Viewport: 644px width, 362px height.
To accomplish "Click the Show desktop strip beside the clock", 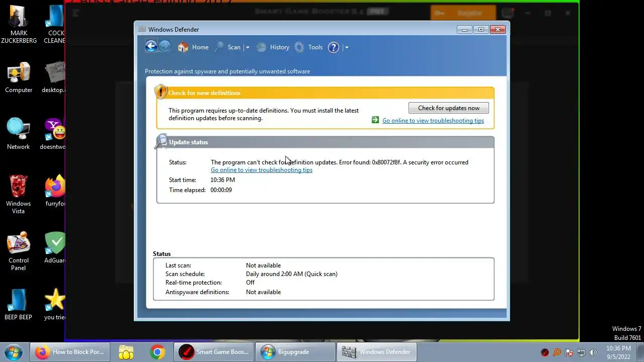I will [640, 352].
